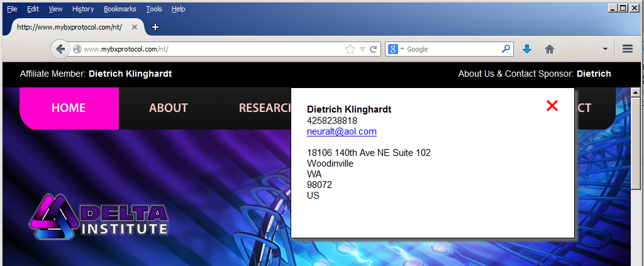
Task: Click the Delta Institute logo
Action: point(99,216)
